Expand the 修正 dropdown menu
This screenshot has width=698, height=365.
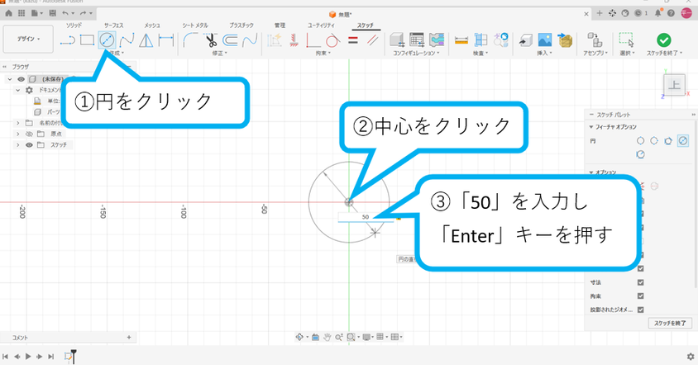220,53
